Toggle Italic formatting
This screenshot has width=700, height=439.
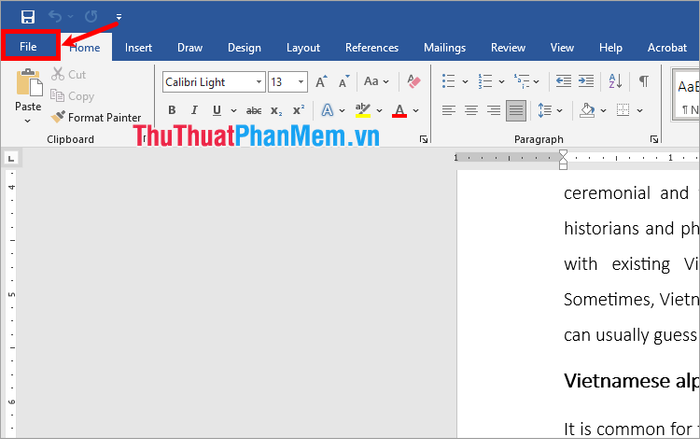193,110
